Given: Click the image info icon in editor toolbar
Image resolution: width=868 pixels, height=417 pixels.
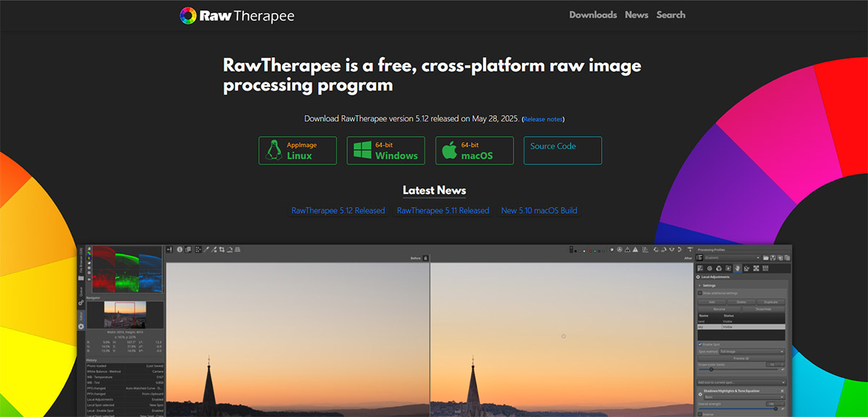Looking at the screenshot, I should coord(179,249).
